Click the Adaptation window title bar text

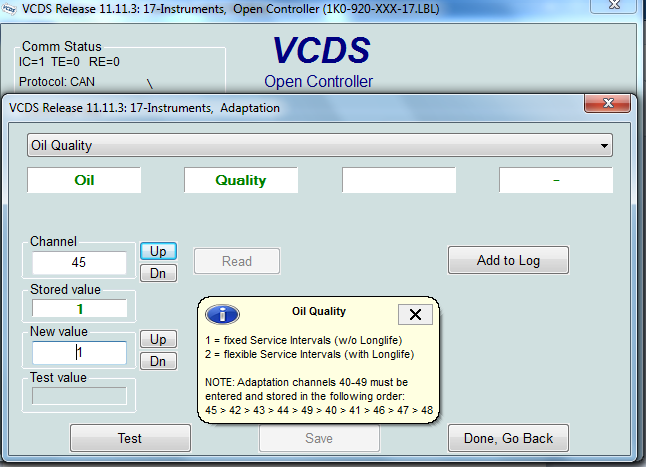click(144, 108)
